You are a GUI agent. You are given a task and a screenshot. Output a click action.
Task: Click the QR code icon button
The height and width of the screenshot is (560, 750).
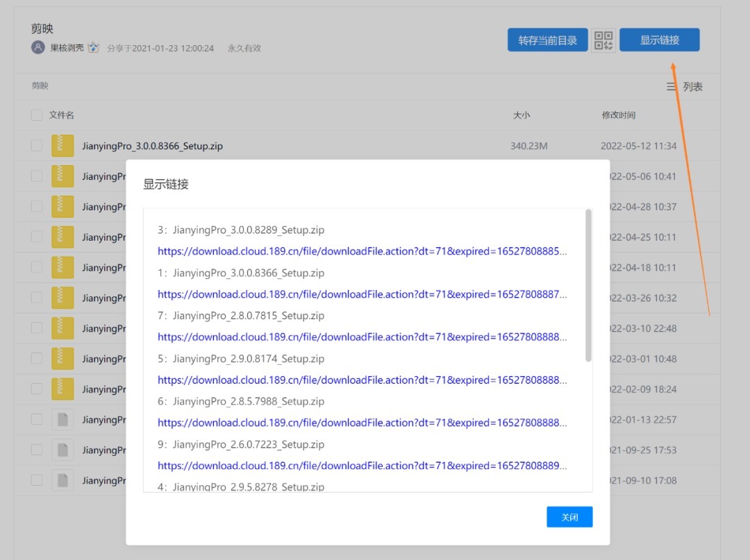[603, 40]
